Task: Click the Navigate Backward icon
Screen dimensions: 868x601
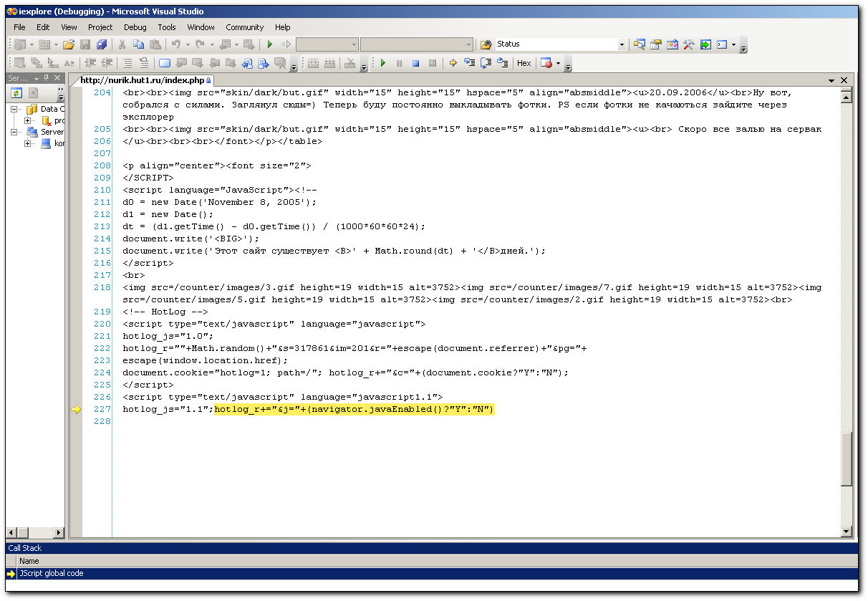Action: click(225, 44)
